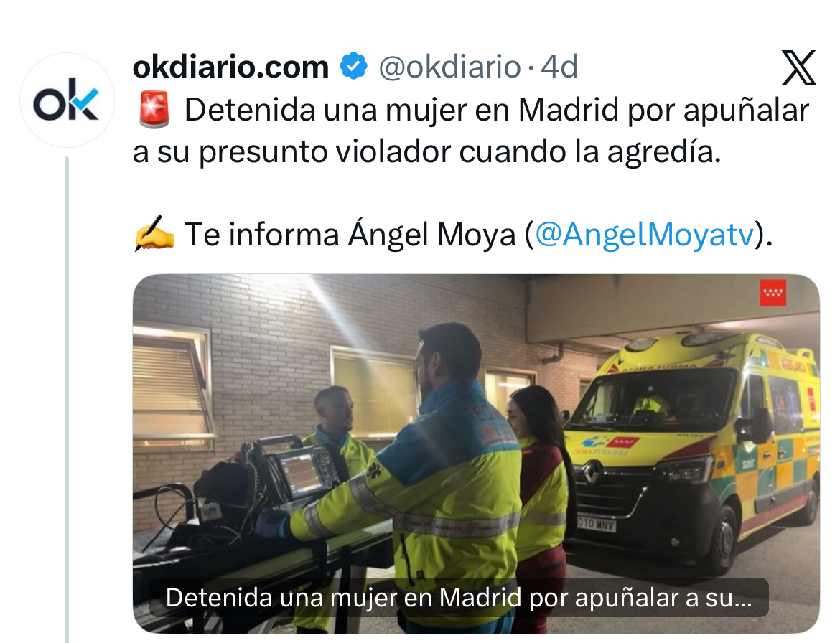This screenshot has width=840, height=643.
Task: Open the okdiario.com display name
Action: click(230, 67)
